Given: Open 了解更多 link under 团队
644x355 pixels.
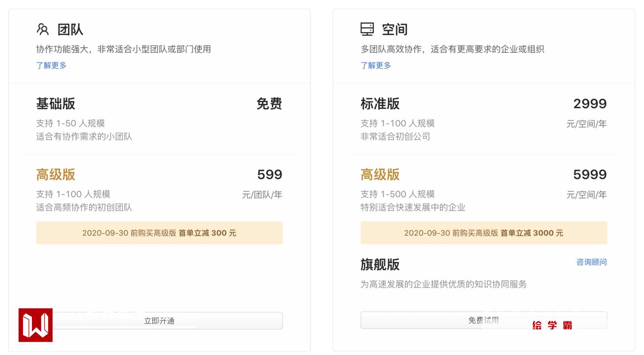Looking at the screenshot, I should [51, 66].
